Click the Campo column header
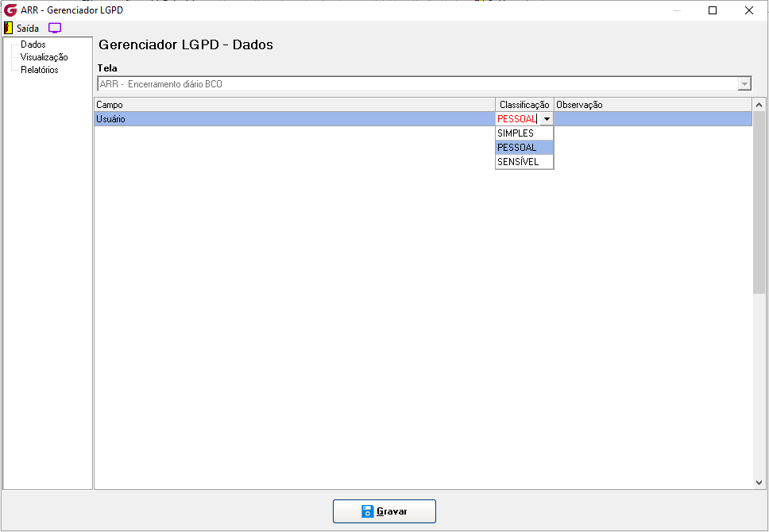This screenshot has height=532, width=769. [x=295, y=105]
